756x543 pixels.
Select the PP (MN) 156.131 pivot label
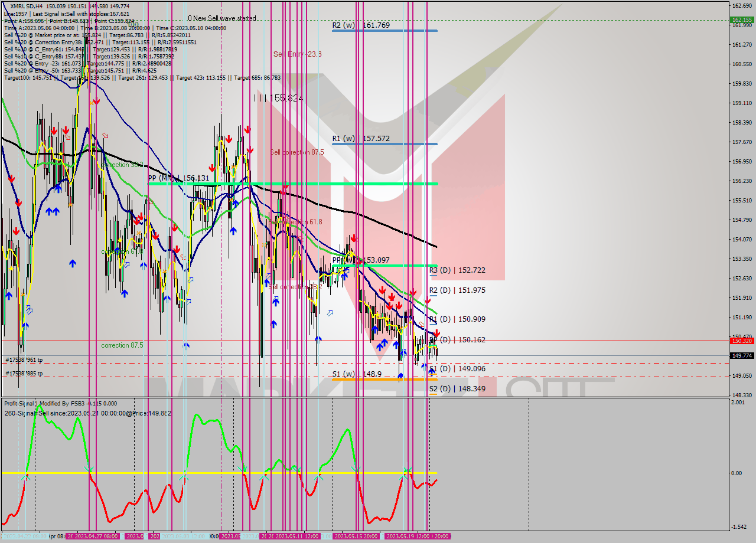[x=178, y=178]
